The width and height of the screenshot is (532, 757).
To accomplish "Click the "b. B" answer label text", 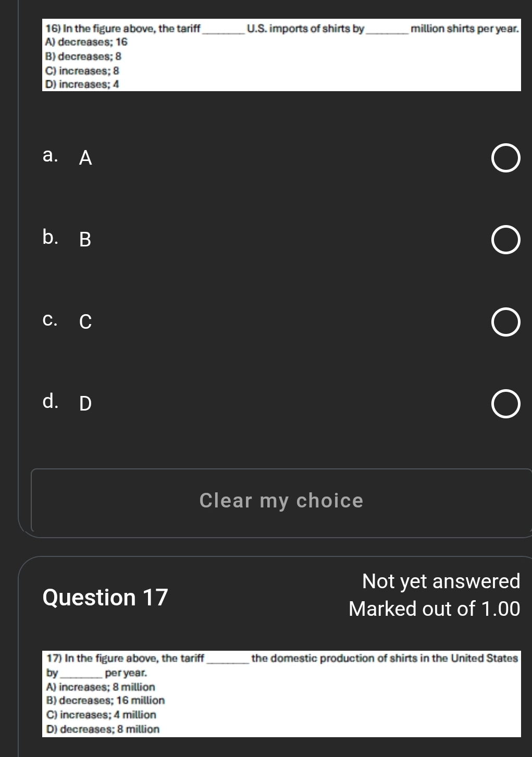I will pyautogui.click(x=67, y=238).
